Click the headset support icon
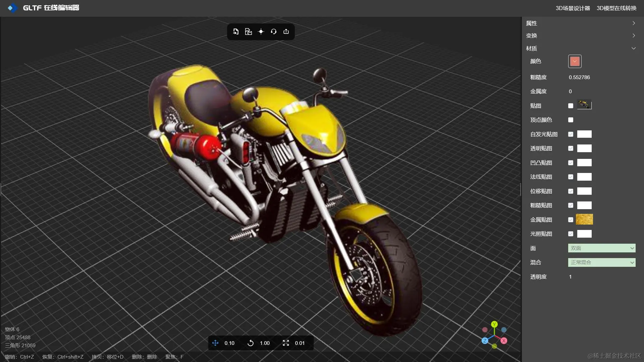Image resolution: width=644 pixels, height=362 pixels. point(274,32)
